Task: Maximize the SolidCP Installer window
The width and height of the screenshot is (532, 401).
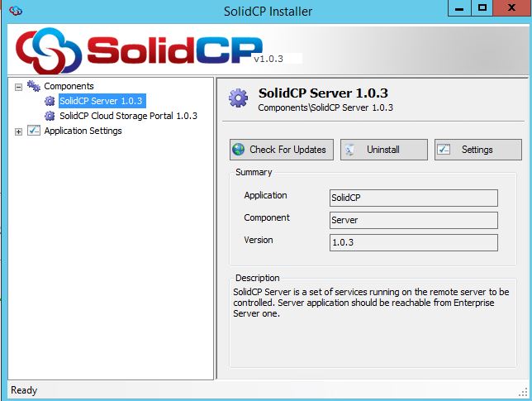Action: coord(482,8)
